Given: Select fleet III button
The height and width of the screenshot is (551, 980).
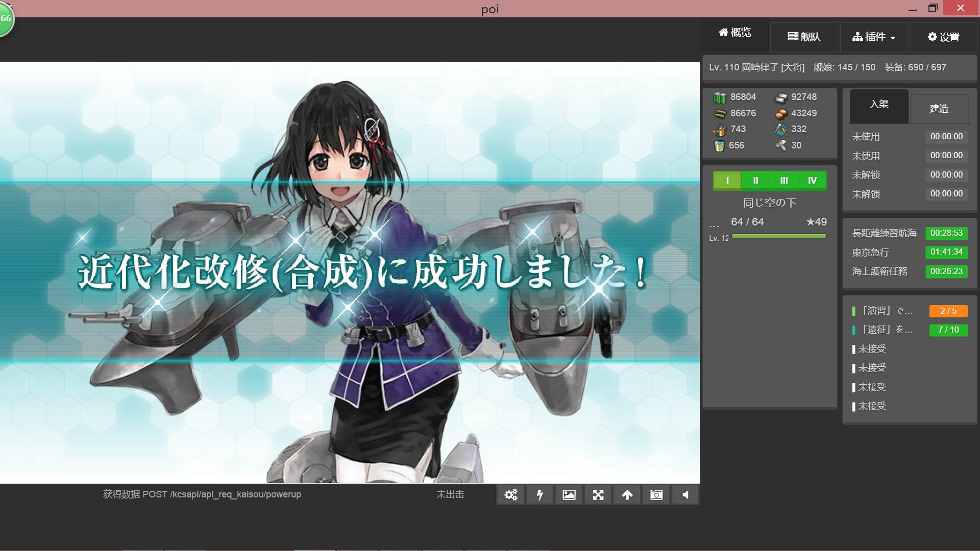Looking at the screenshot, I should coord(784,181).
